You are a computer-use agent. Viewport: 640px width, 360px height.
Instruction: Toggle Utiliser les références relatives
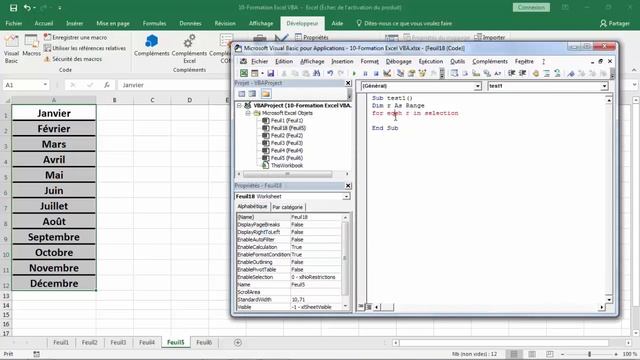click(x=84, y=48)
